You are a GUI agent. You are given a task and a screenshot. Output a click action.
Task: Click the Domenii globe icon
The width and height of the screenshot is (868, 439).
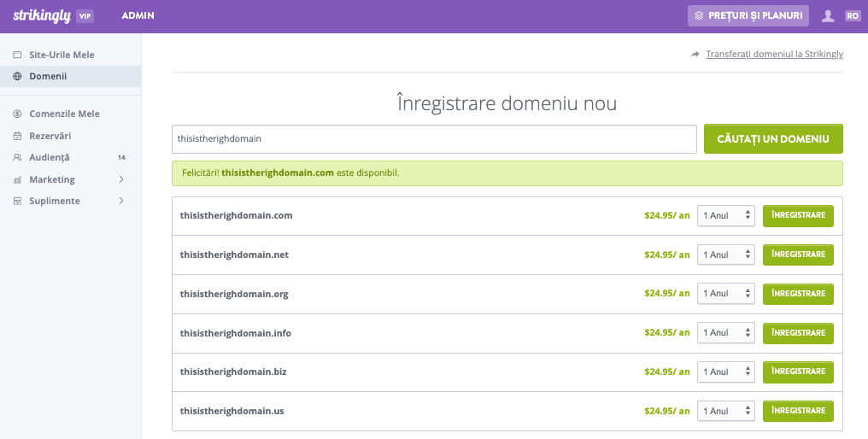click(18, 76)
